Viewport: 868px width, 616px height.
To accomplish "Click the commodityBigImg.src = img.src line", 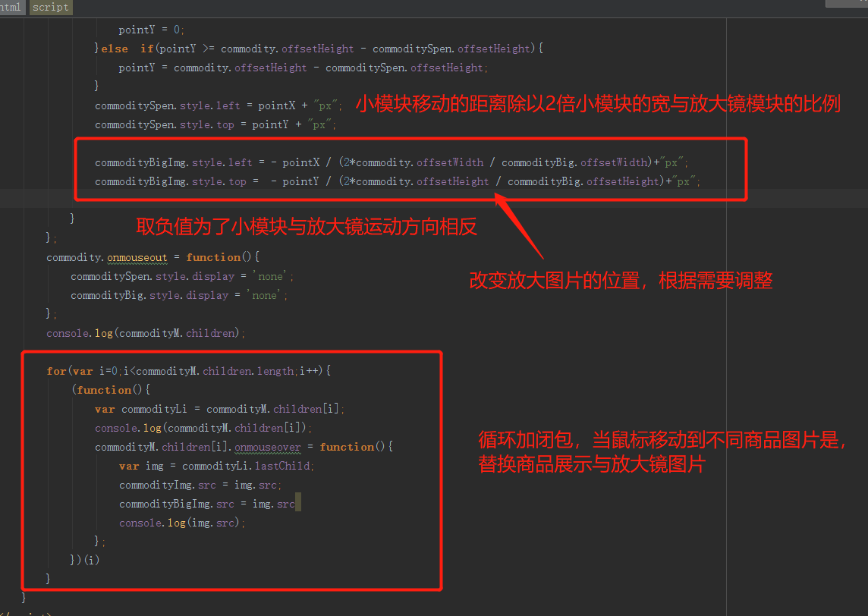I will [x=206, y=504].
